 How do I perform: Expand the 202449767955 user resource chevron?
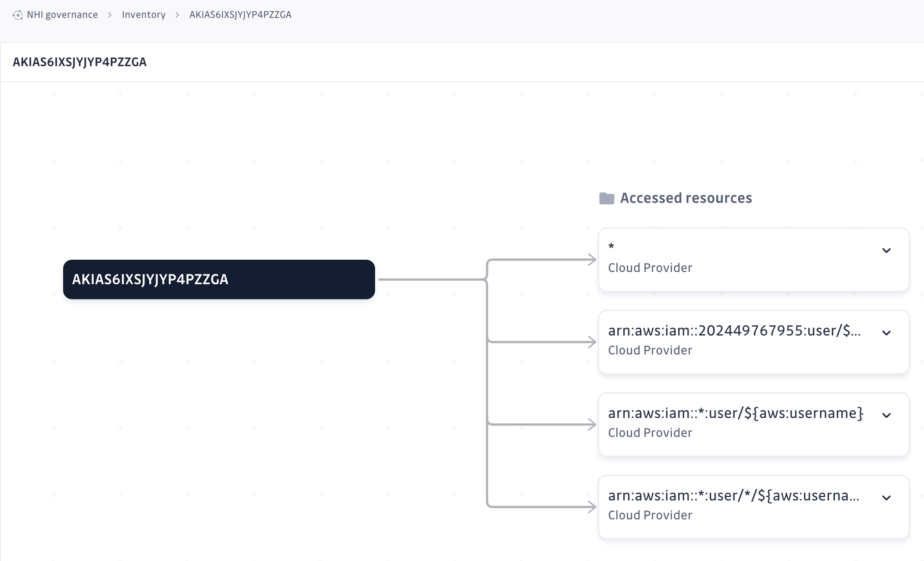[x=886, y=333]
